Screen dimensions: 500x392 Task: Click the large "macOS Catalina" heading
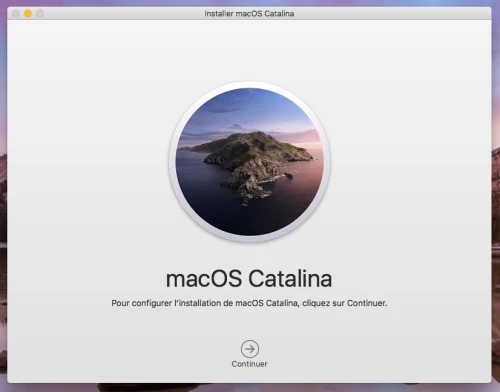click(x=249, y=279)
